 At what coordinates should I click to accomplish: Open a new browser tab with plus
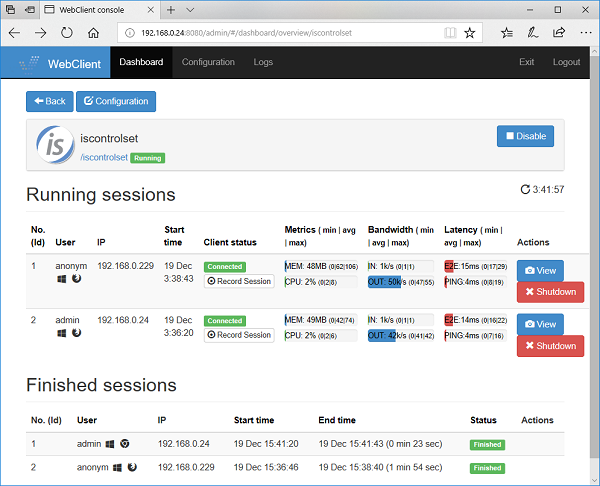171,9
